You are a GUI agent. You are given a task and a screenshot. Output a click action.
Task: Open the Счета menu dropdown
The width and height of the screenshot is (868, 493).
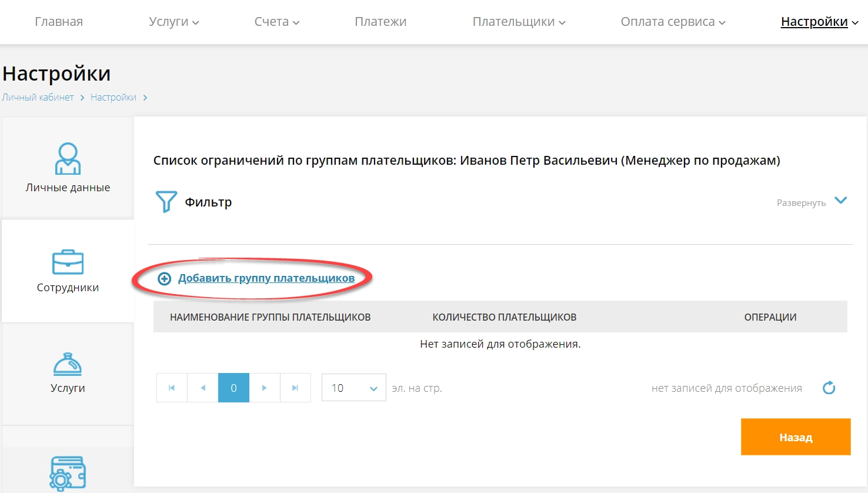point(277,22)
